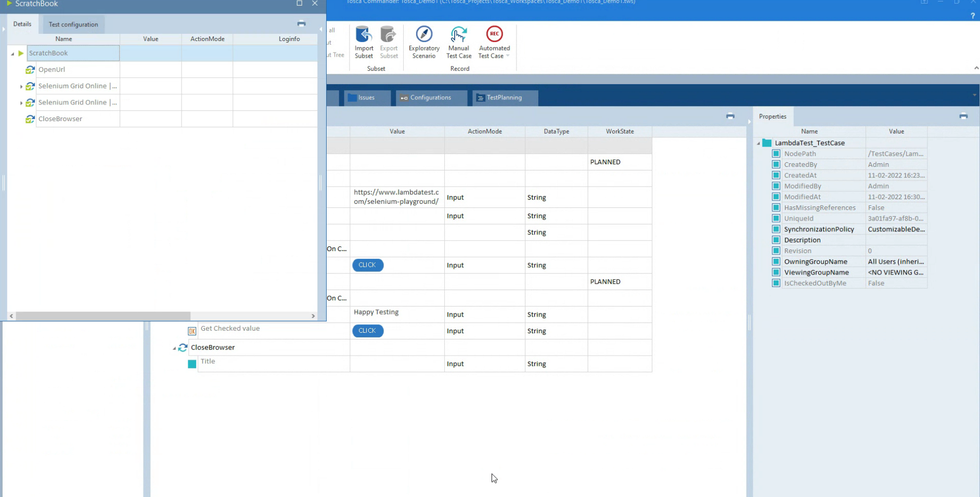Select the SynchronizationPolicy property row
Image resolution: width=980 pixels, height=497 pixels.
coord(819,229)
